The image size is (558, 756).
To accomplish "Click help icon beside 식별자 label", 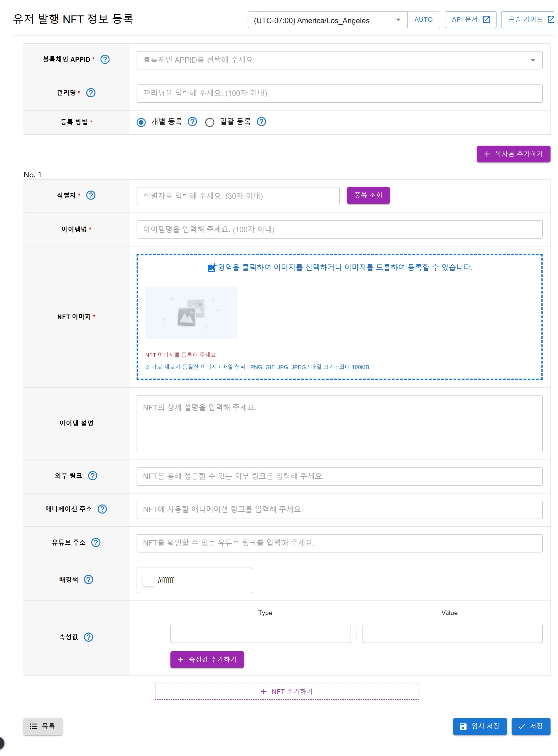I will point(91,196).
